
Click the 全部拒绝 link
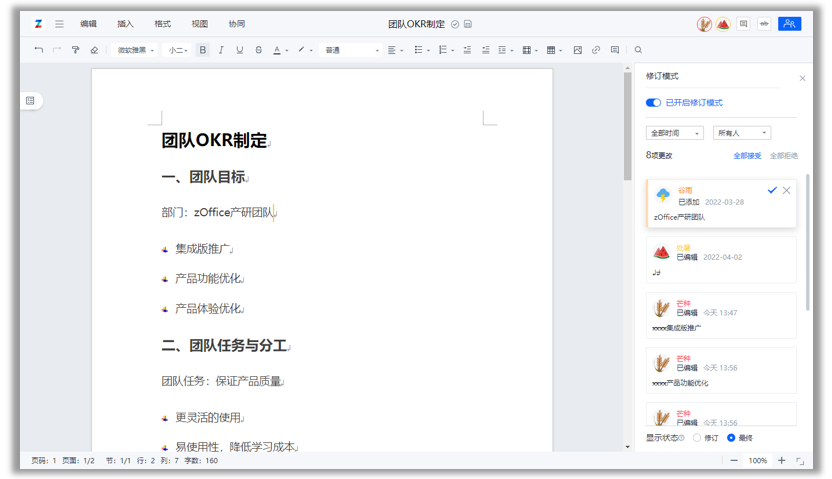[x=784, y=155]
